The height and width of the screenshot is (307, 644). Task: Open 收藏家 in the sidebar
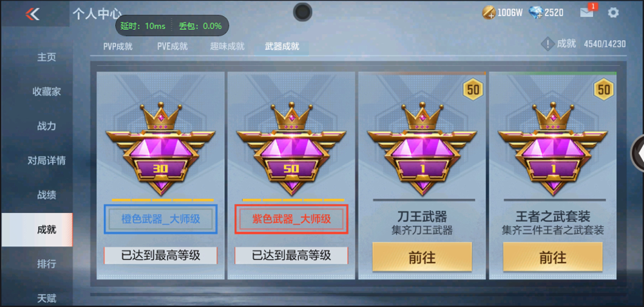pos(46,92)
